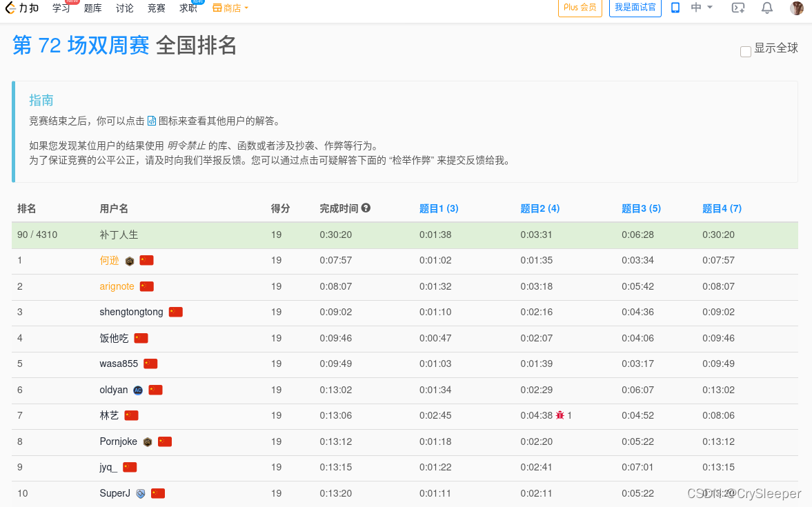Image resolution: width=812 pixels, height=507 pixels.
Task: Click the China flag beside SuperJ
Action: (158, 493)
